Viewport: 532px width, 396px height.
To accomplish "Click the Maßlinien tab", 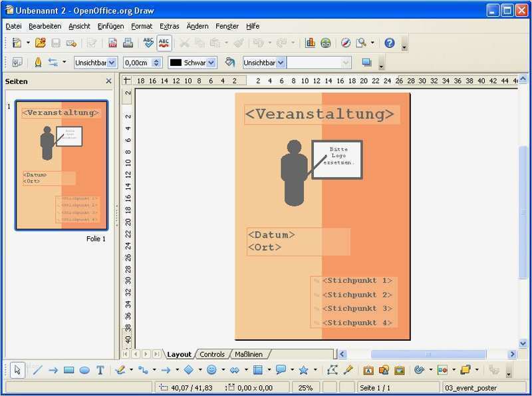I will 249,354.
